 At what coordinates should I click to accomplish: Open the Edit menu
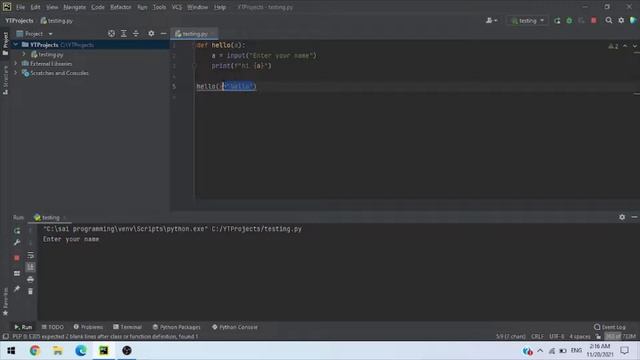[x=36, y=7]
